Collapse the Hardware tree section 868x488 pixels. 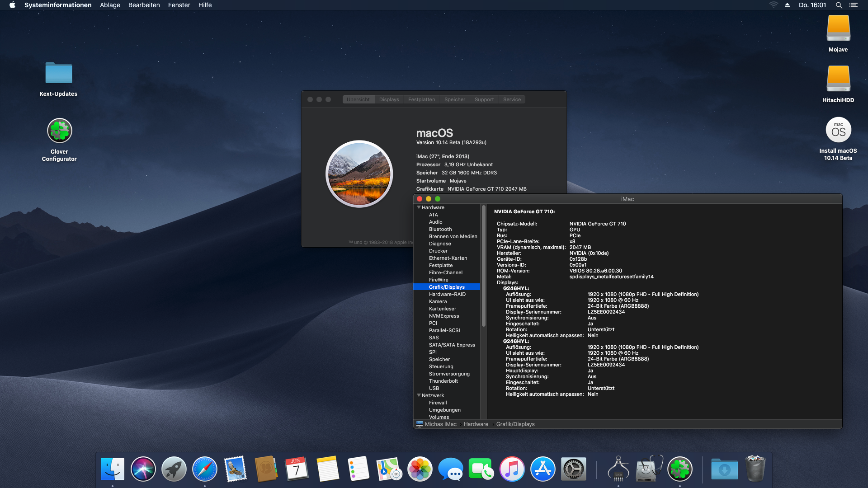pos(419,207)
